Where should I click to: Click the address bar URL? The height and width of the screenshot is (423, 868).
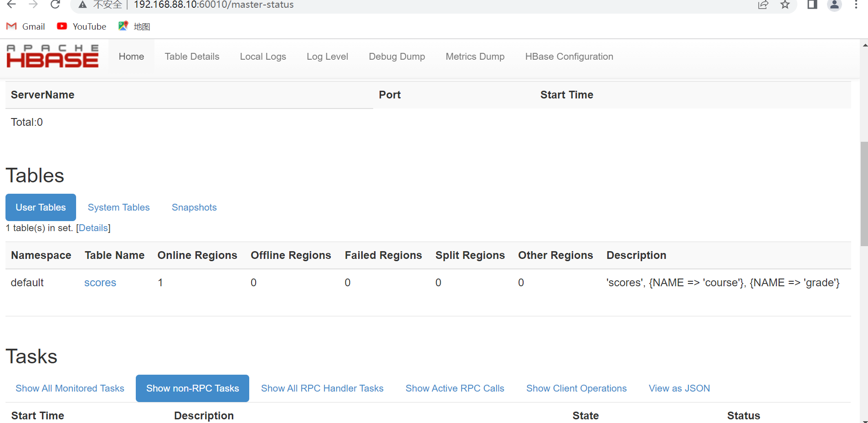(x=214, y=5)
